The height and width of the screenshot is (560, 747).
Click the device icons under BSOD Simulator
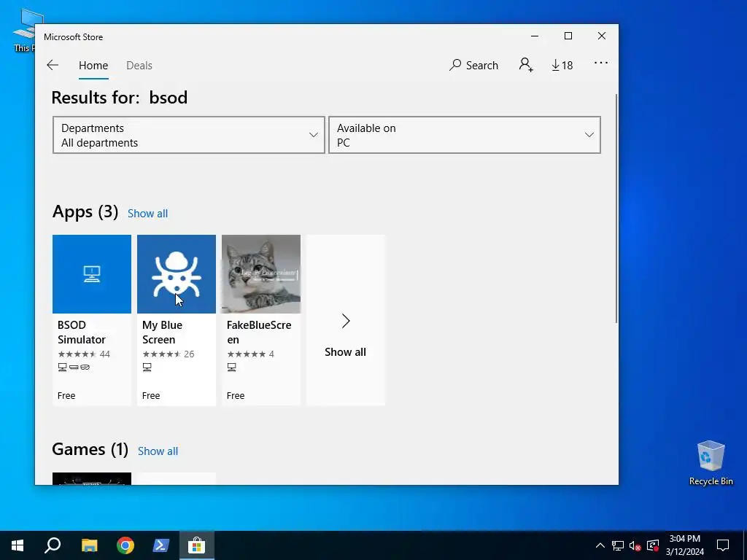(74, 367)
